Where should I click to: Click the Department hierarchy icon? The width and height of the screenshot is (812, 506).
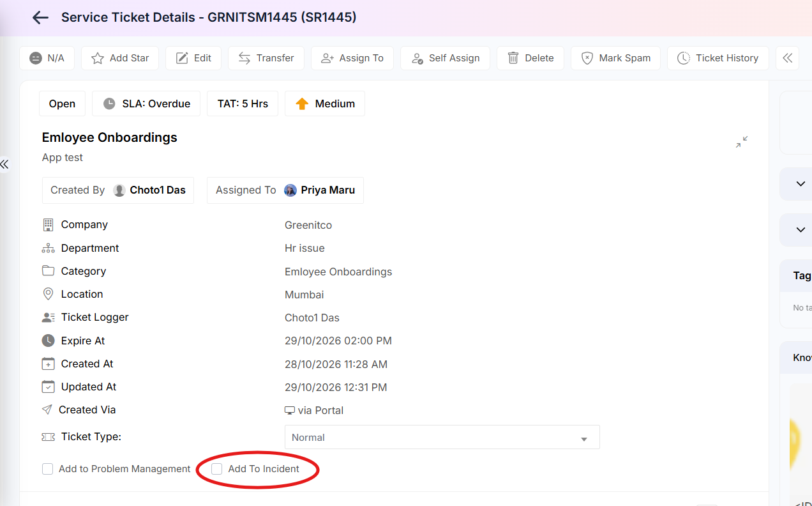(48, 248)
